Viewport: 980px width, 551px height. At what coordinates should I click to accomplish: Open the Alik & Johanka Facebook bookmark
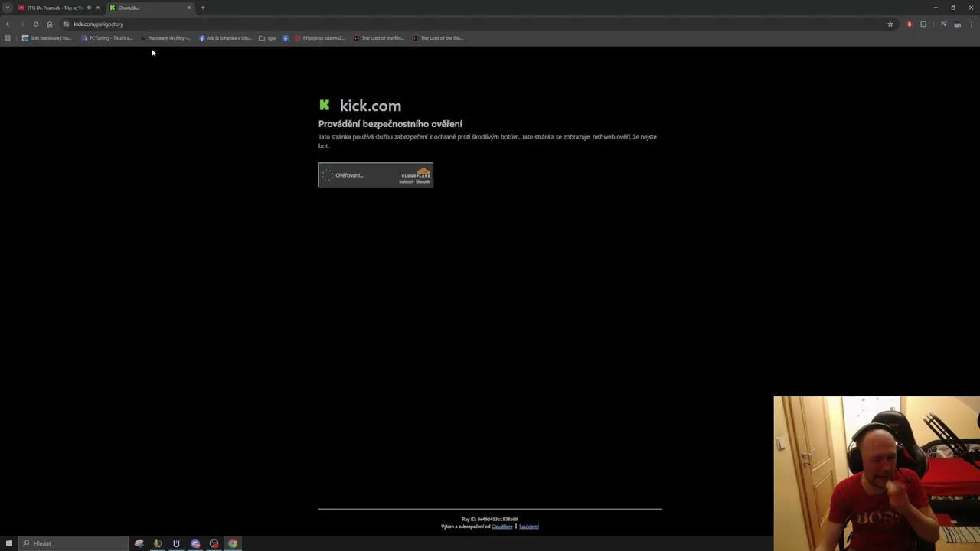(225, 38)
